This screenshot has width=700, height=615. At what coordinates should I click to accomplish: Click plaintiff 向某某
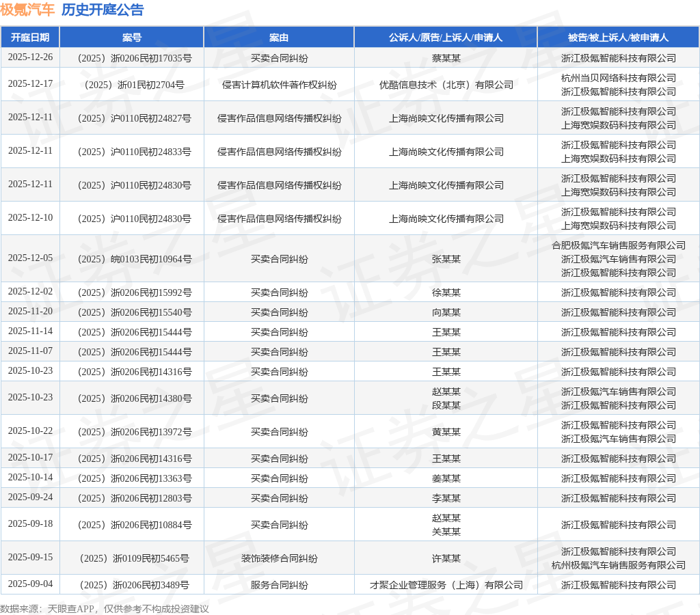coord(446,312)
